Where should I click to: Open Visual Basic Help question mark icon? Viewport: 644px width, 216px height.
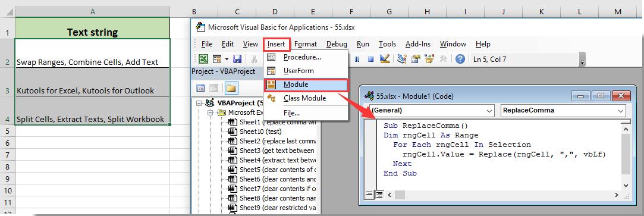pos(460,59)
